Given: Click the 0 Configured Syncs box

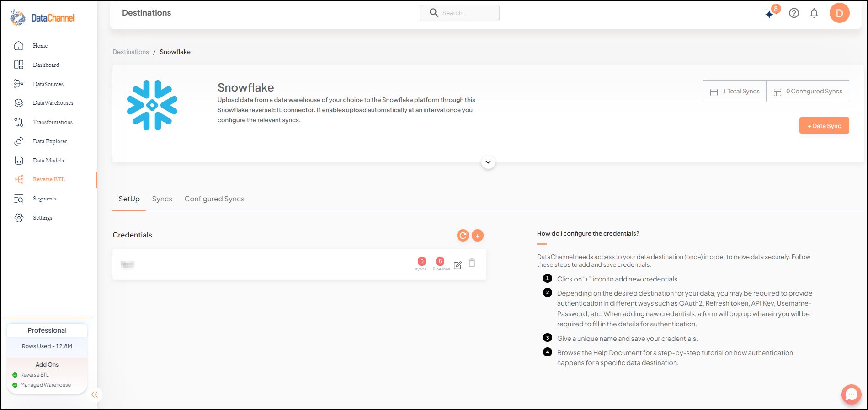Looking at the screenshot, I should 808,91.
